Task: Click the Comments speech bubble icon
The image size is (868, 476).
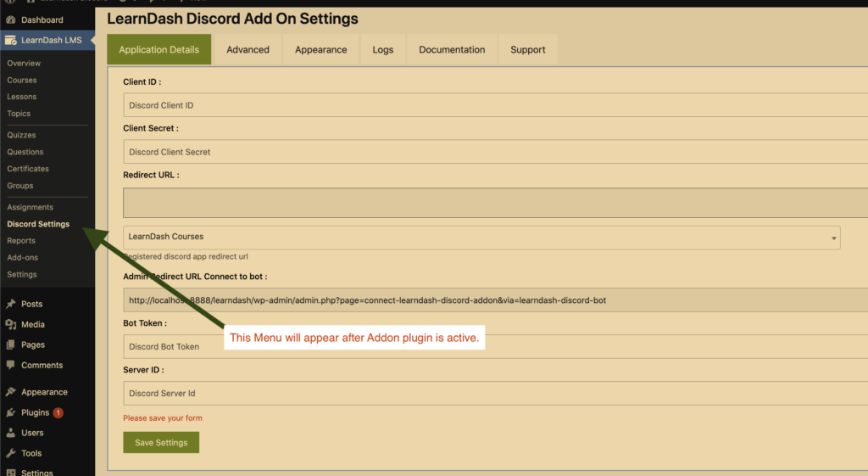Action: [x=10, y=365]
